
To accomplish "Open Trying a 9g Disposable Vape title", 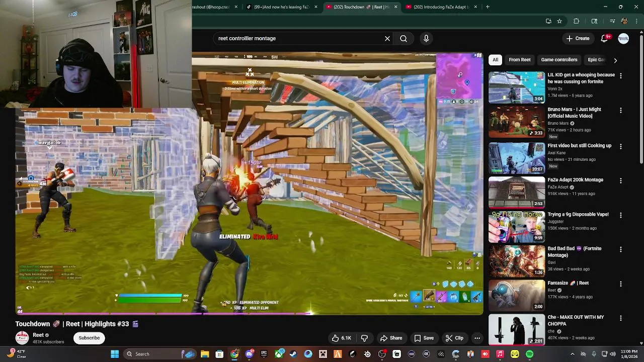I will (578, 214).
